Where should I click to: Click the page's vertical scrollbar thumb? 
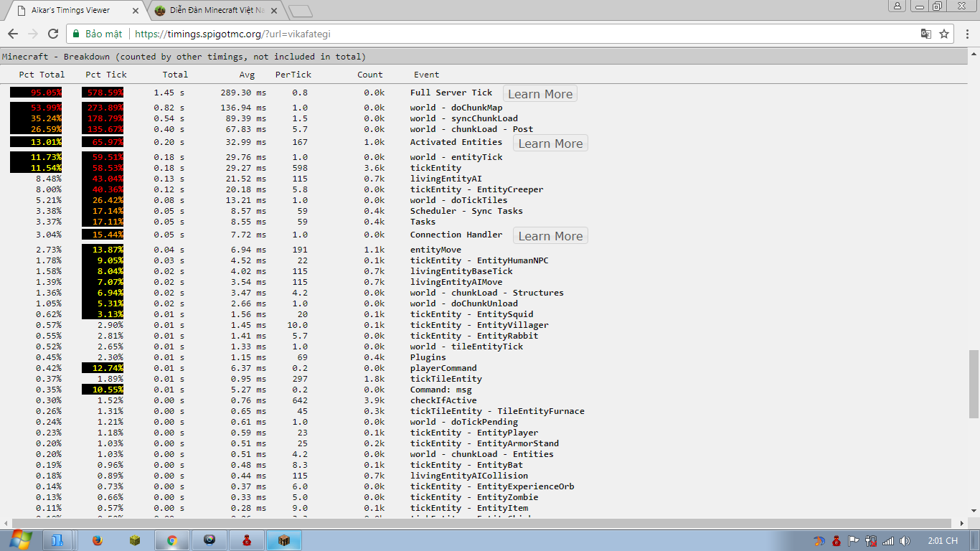click(x=974, y=384)
